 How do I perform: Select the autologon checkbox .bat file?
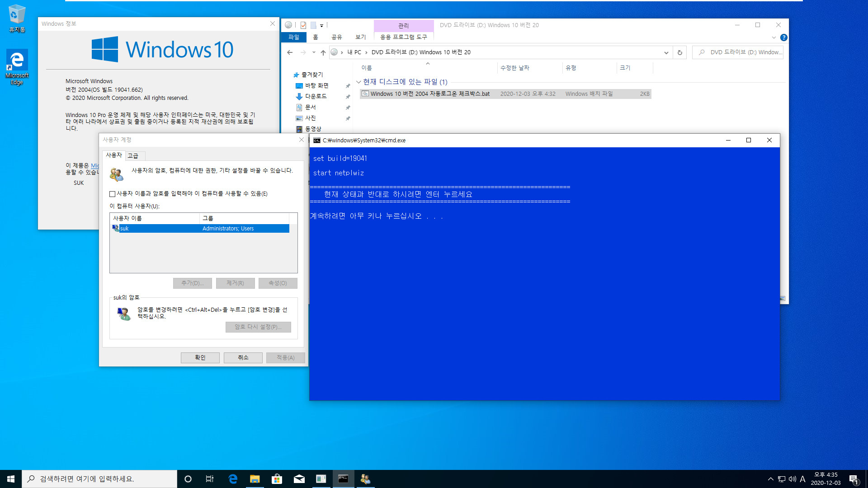505,94
